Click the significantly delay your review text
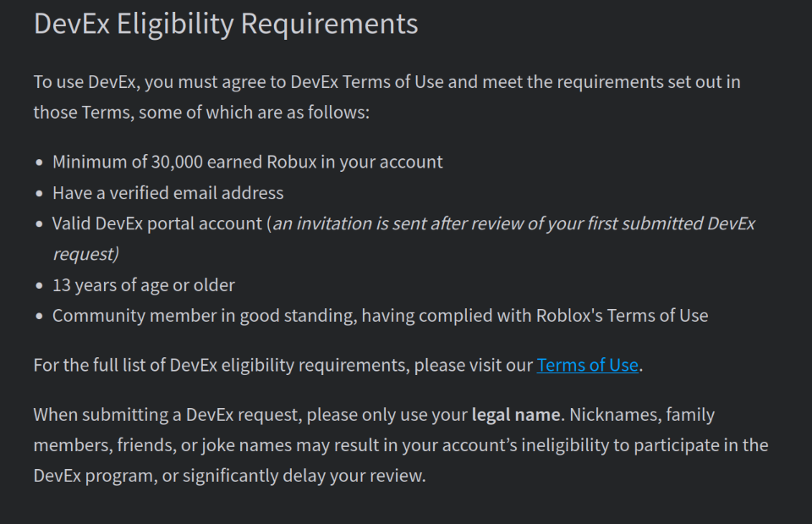 [330, 475]
